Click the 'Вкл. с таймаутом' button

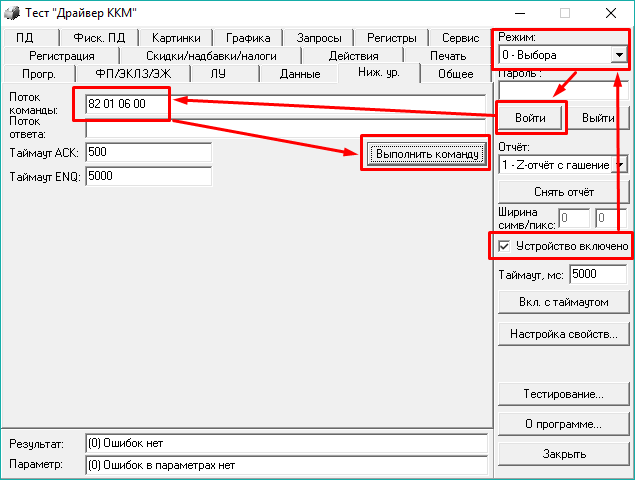[563, 301]
